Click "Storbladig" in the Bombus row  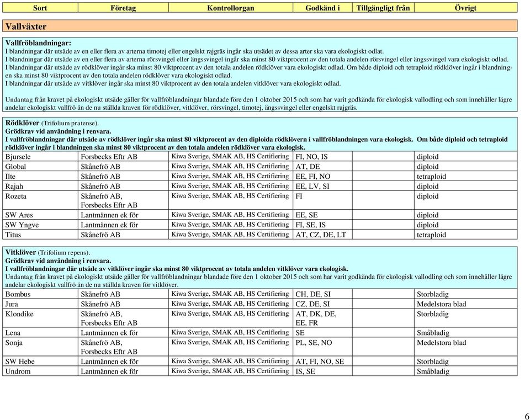[x=433, y=294]
